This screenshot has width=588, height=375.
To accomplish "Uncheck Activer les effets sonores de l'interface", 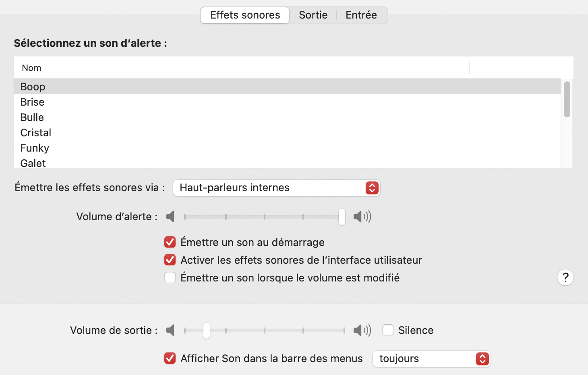I will [170, 260].
